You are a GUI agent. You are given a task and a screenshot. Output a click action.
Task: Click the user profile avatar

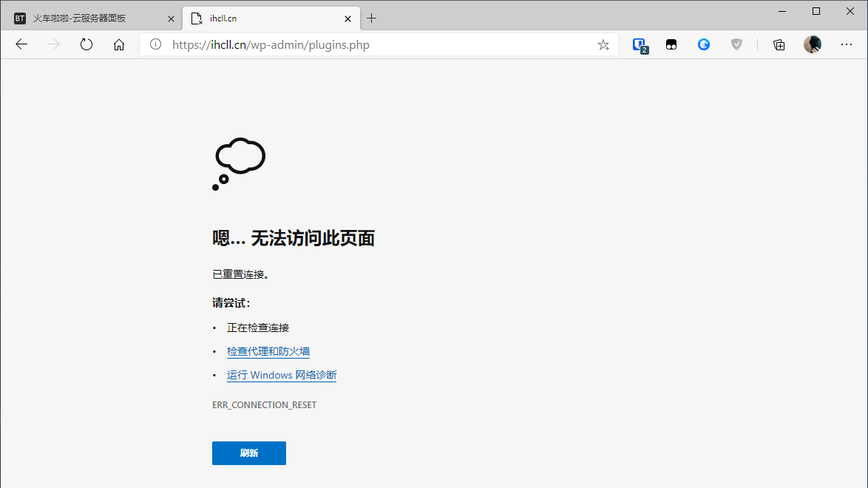coord(812,44)
